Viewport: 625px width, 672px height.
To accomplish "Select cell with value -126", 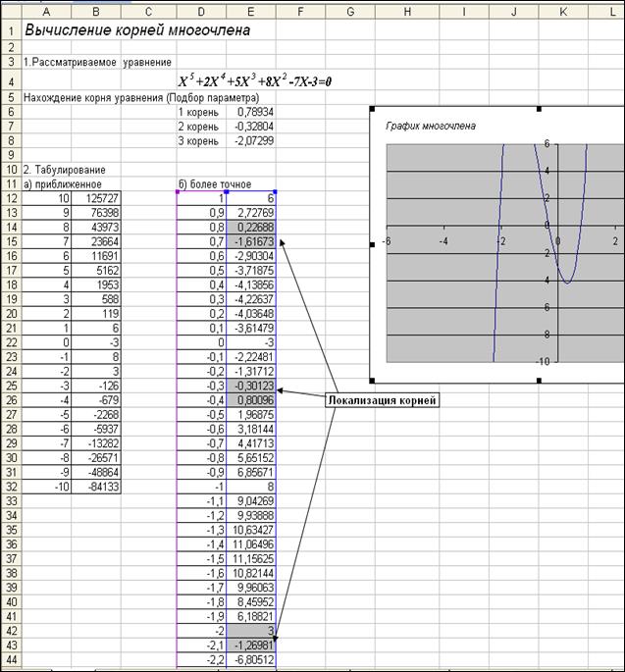I will pyautogui.click(x=96, y=386).
